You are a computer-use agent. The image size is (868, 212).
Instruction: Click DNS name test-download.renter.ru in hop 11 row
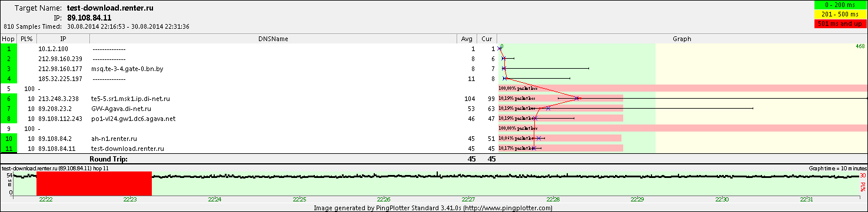click(x=128, y=149)
